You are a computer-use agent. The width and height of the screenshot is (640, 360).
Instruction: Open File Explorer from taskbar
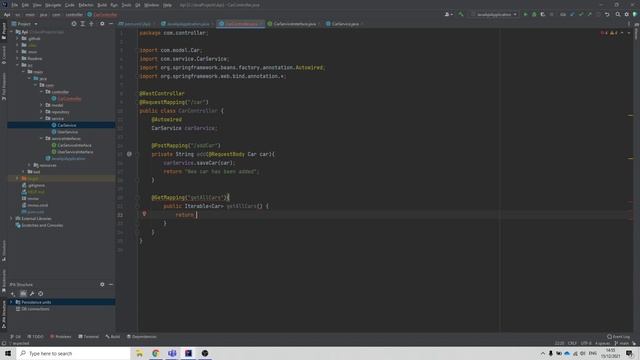(x=139, y=353)
